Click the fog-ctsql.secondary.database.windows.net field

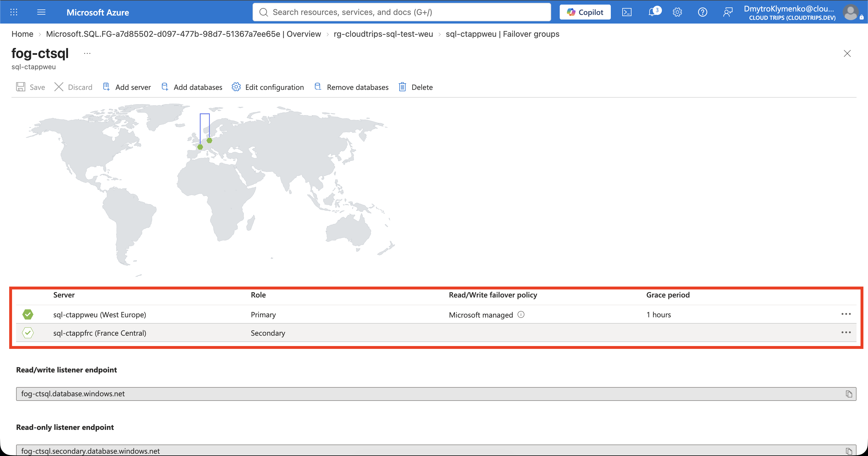click(x=436, y=450)
